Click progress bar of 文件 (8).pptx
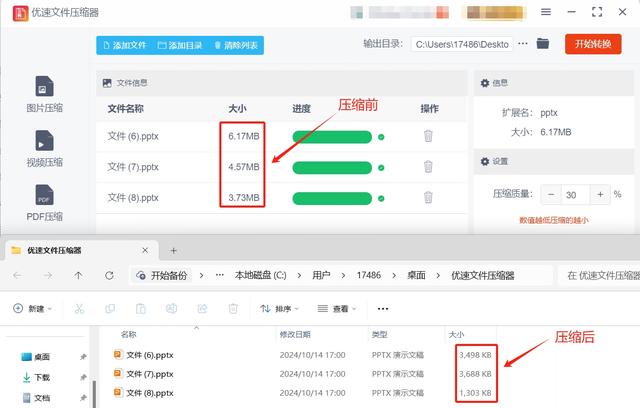This screenshot has height=408, width=640. 332,199
